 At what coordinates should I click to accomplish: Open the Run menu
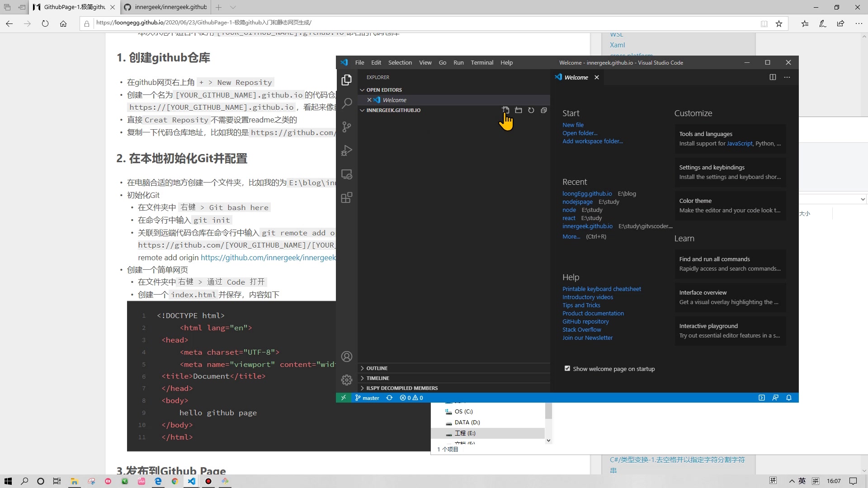[458, 62]
